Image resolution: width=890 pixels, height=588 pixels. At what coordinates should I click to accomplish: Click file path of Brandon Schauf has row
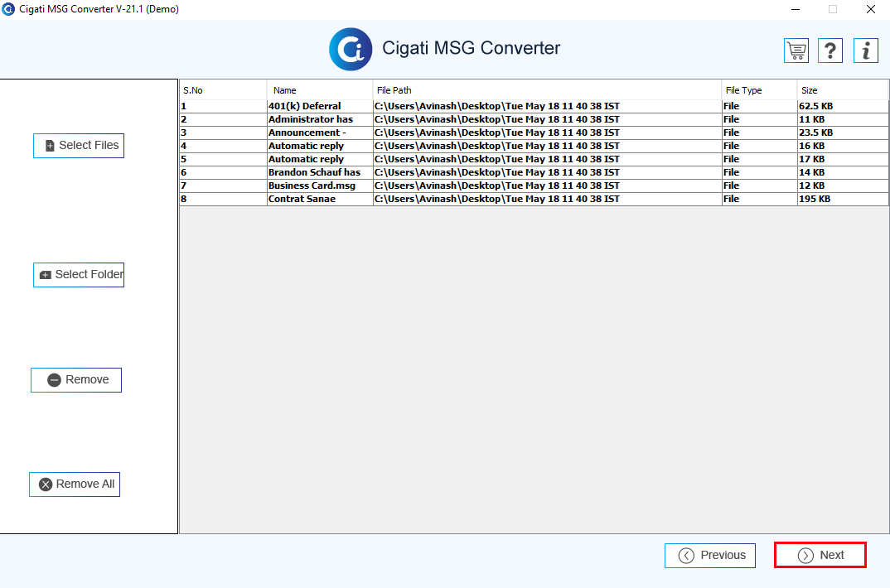click(547, 172)
